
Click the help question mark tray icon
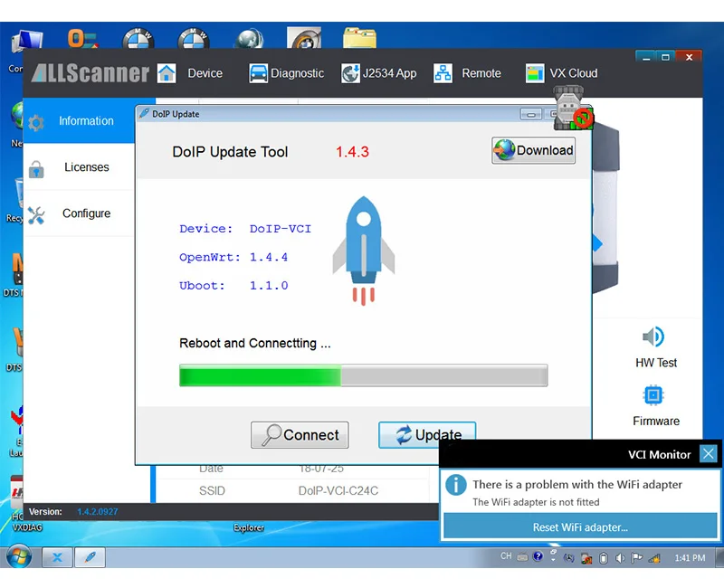coord(538,556)
